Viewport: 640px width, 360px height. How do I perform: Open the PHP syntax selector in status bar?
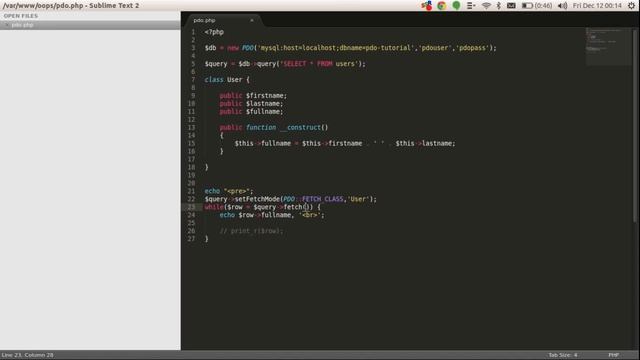613,355
